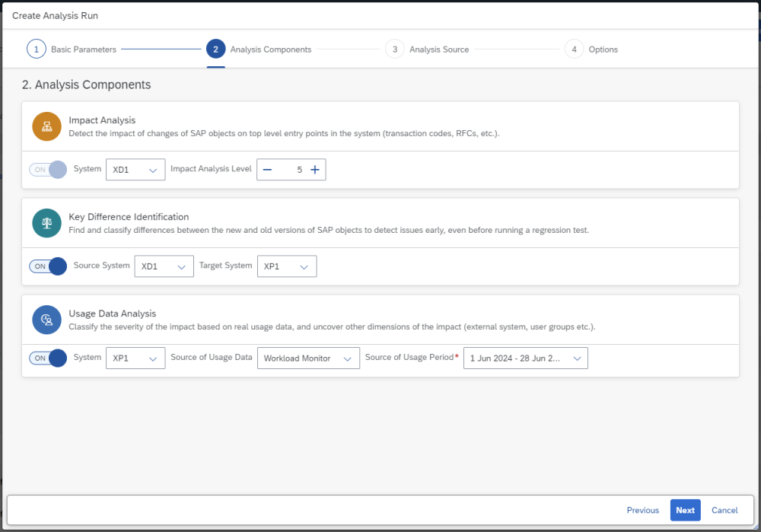Click the Impact Analysis Level value field

tap(291, 170)
